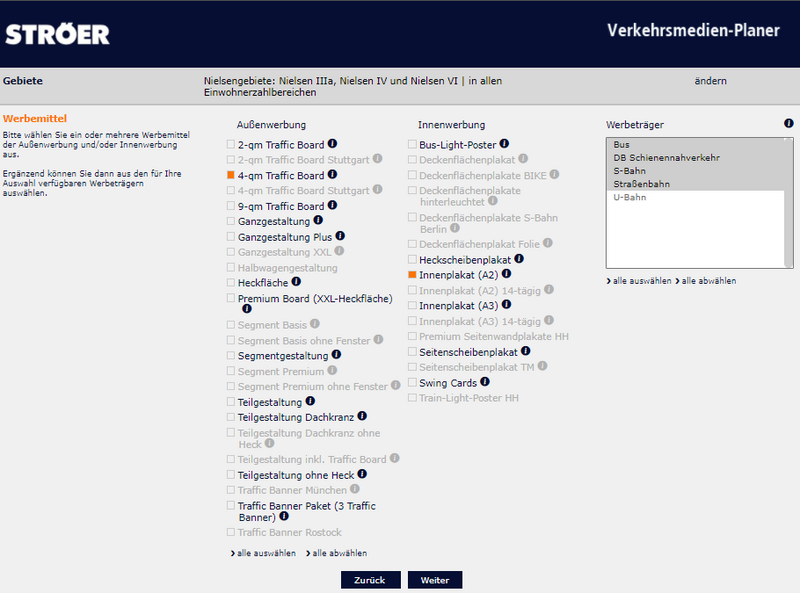Show info for 2-qm Traffic Board Stuttgart
This screenshot has height=593, width=800.
click(x=378, y=159)
